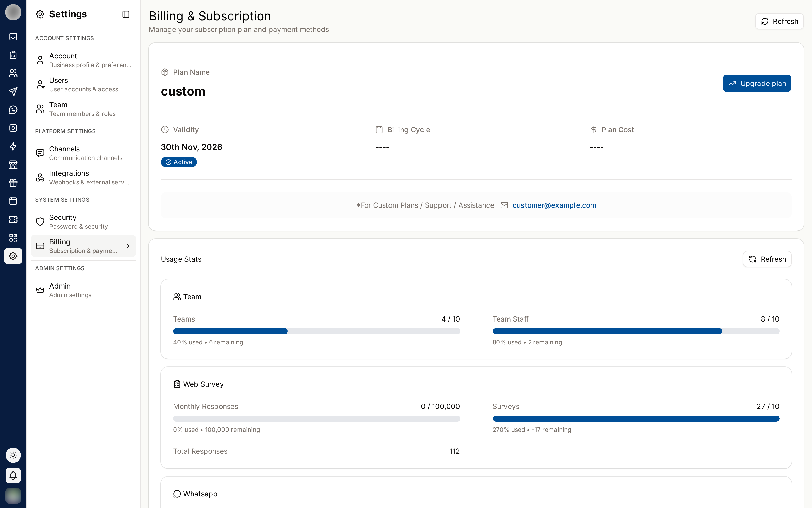
Task: Click the Account person icon
Action: point(40,60)
